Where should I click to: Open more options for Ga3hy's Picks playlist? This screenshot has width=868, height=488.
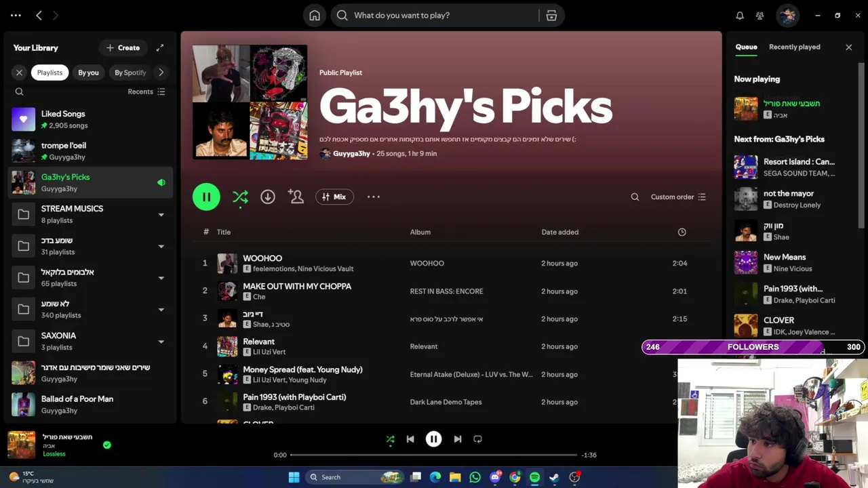(374, 197)
